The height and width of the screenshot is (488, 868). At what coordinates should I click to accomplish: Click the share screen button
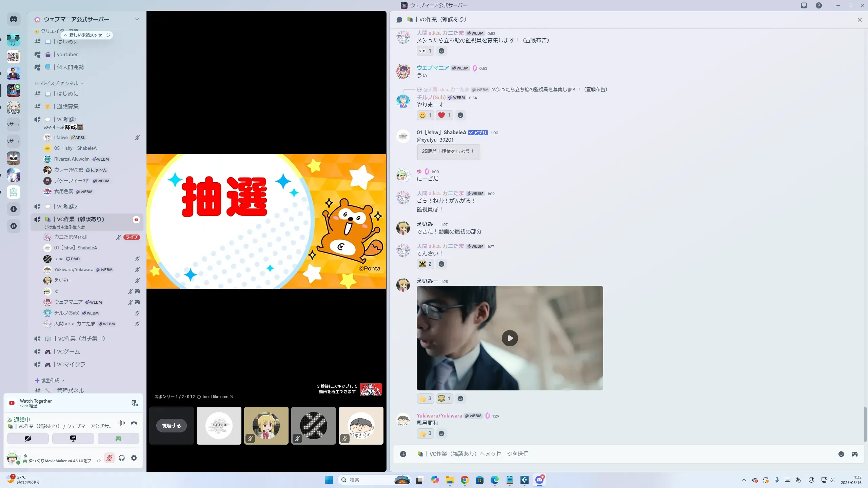point(73,439)
